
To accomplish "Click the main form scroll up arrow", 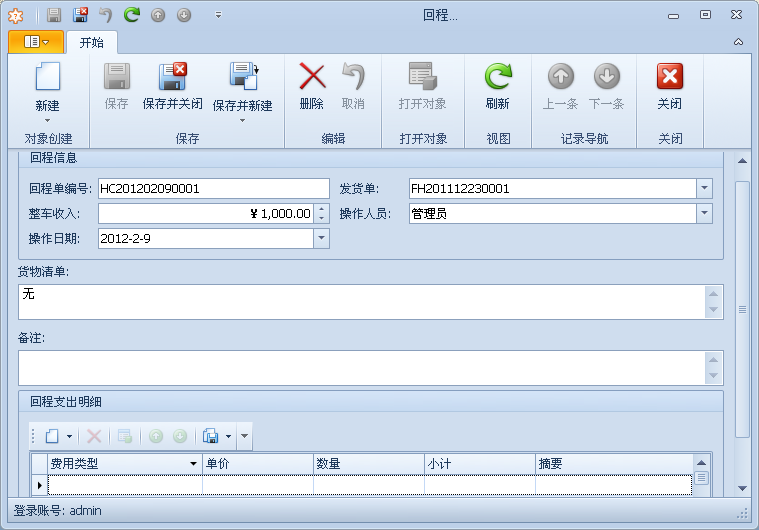I will pyautogui.click(x=742, y=161).
